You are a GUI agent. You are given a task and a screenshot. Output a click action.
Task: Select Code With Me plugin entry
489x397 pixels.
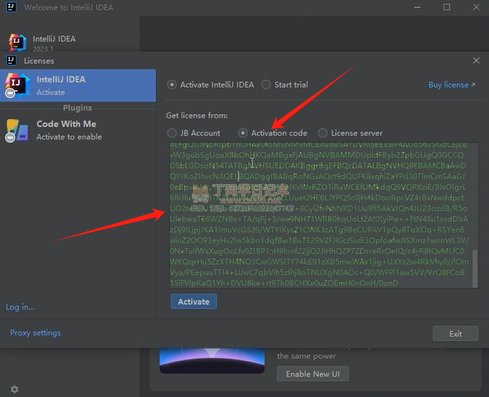point(78,130)
